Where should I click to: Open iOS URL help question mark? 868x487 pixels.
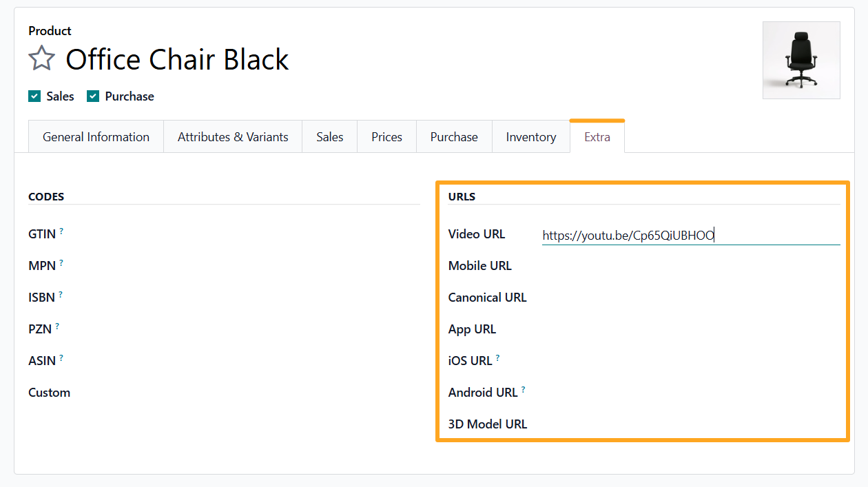click(x=498, y=358)
